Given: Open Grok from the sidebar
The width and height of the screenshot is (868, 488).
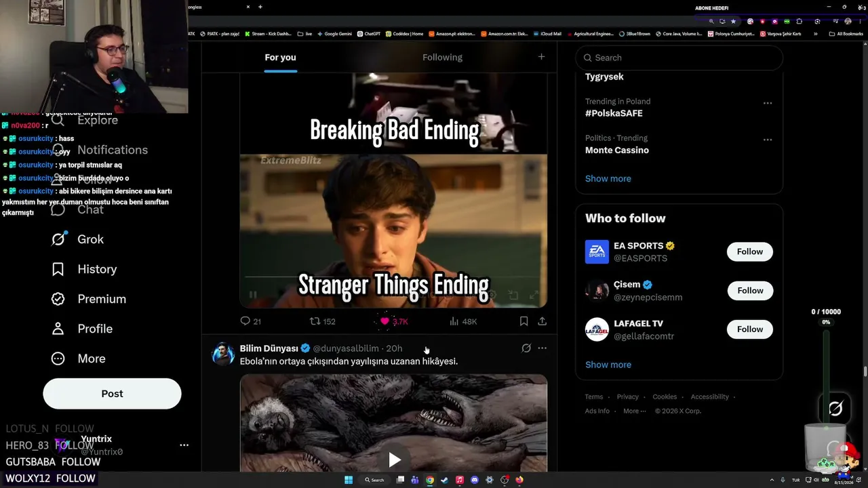Looking at the screenshot, I should click(x=77, y=239).
